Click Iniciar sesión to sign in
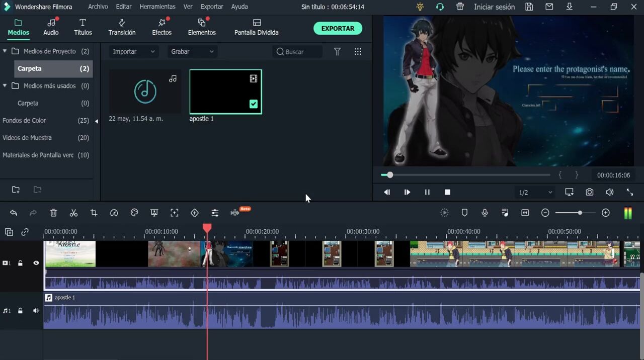Screen dimensions: 644x360 point(494,7)
